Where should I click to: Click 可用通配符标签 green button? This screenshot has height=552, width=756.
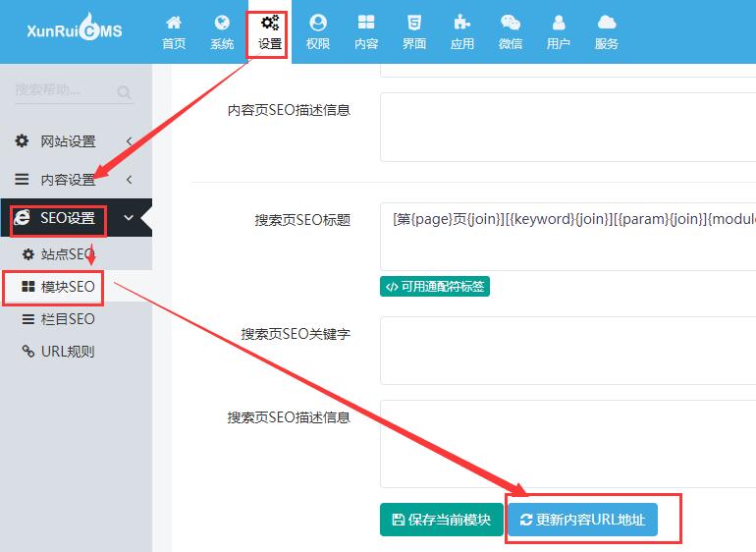pyautogui.click(x=435, y=287)
